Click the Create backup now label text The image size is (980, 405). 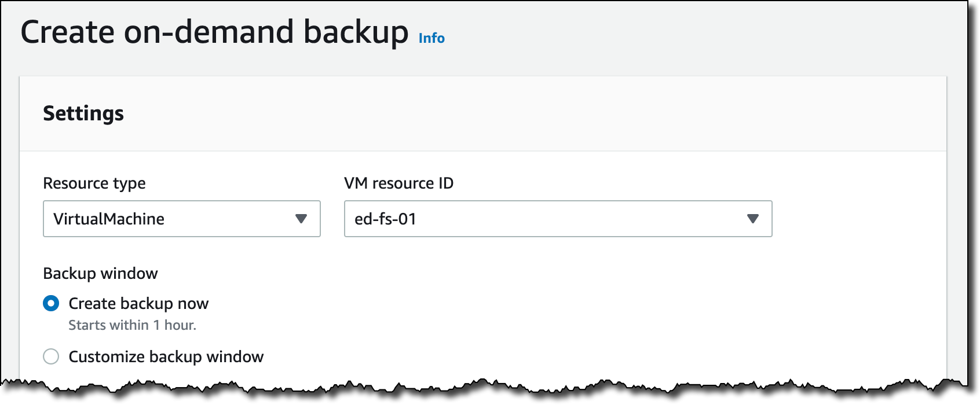pyautogui.click(x=138, y=303)
